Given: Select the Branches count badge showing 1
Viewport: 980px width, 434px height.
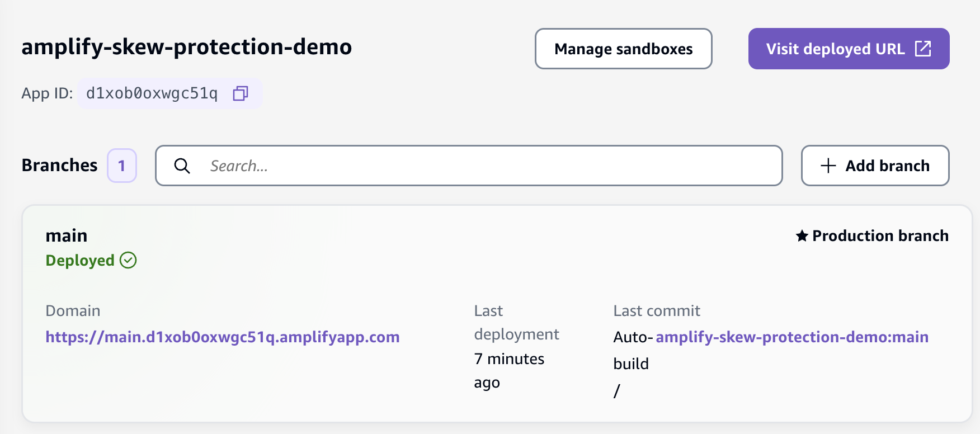Looking at the screenshot, I should pyautogui.click(x=121, y=166).
